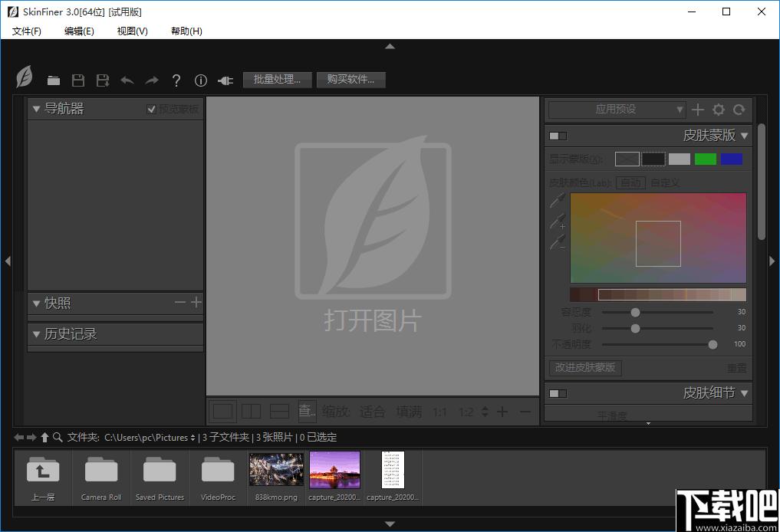Viewport: 780px width, 532px height.
Task: Select the eyedropper tool for skin color
Action: (558, 200)
